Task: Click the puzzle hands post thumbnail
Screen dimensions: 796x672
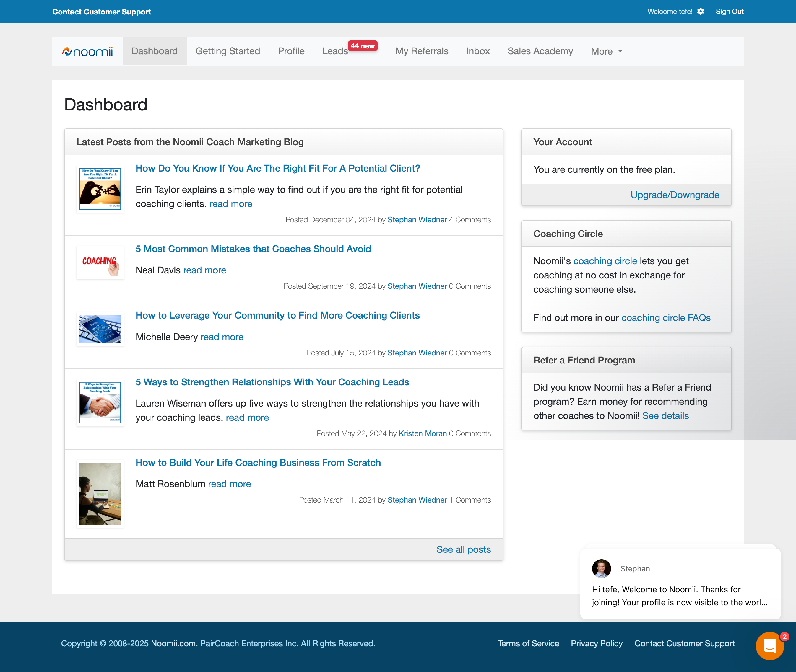Action: (100, 189)
